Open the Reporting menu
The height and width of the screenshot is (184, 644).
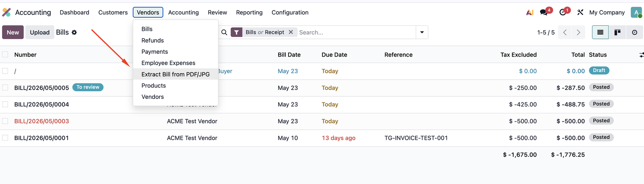click(249, 12)
